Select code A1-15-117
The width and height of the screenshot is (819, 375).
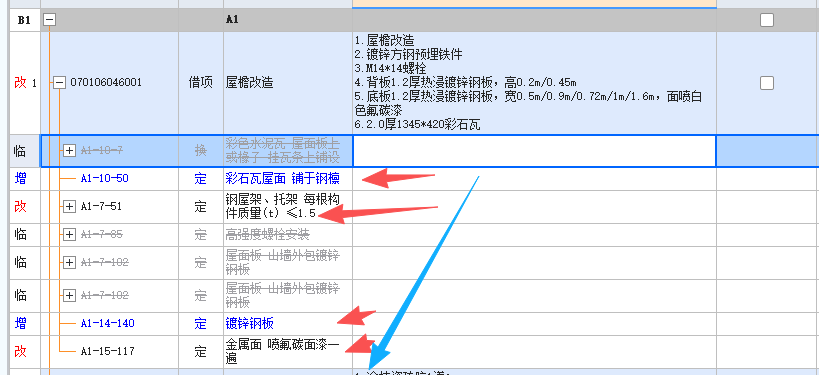click(108, 351)
